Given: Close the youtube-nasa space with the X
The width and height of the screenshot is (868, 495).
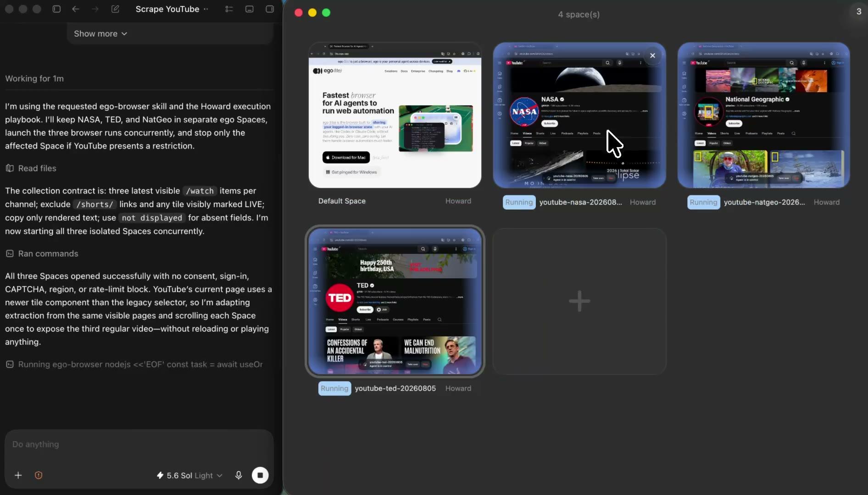Looking at the screenshot, I should click(x=652, y=55).
